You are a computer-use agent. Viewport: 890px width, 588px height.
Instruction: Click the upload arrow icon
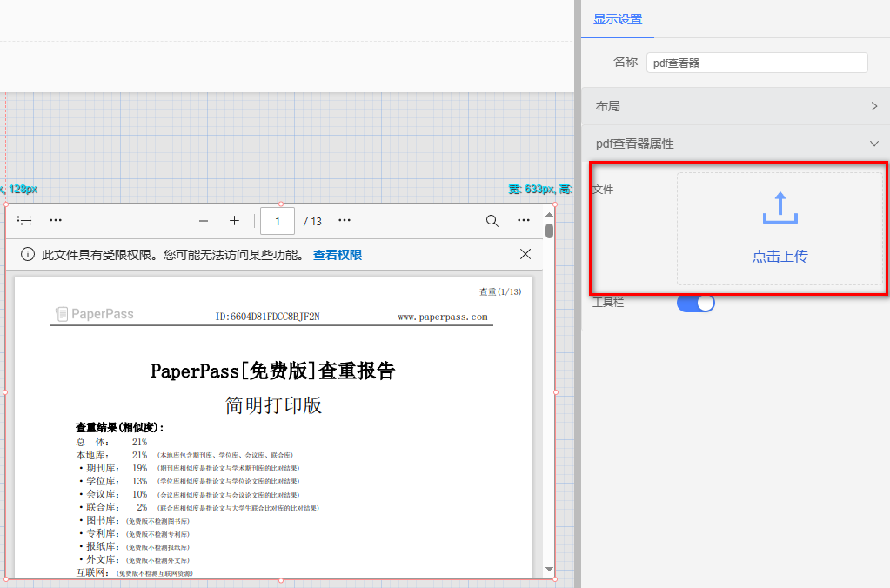(x=780, y=208)
